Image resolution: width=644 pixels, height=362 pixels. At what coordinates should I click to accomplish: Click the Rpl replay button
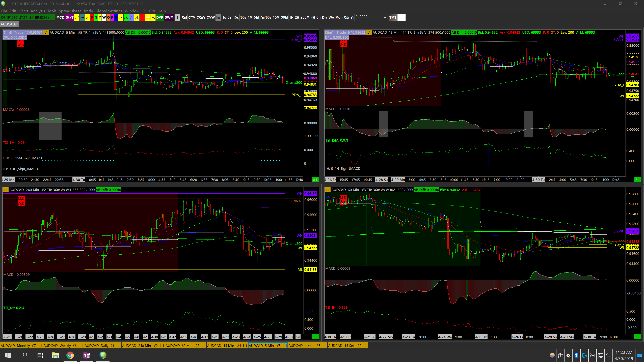coord(184,17)
